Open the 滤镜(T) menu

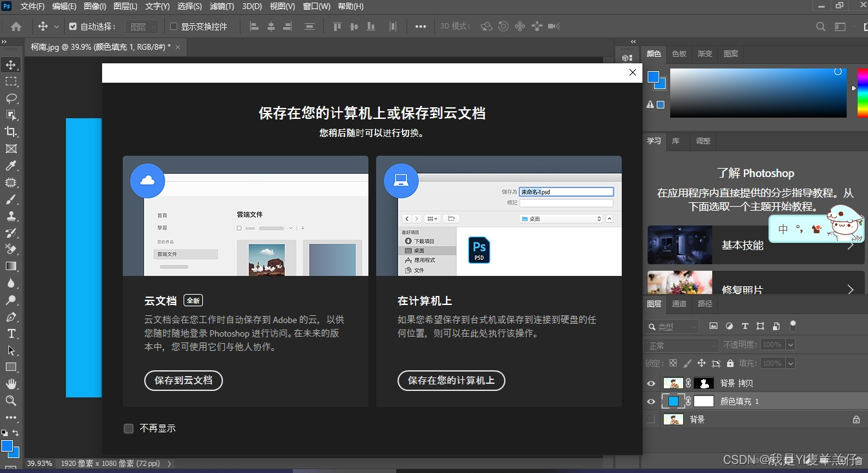[222, 6]
